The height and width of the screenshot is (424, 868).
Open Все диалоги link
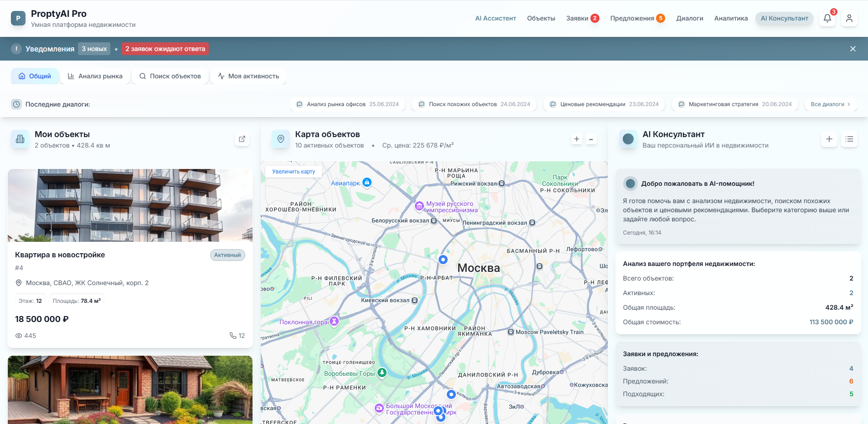pyautogui.click(x=831, y=104)
